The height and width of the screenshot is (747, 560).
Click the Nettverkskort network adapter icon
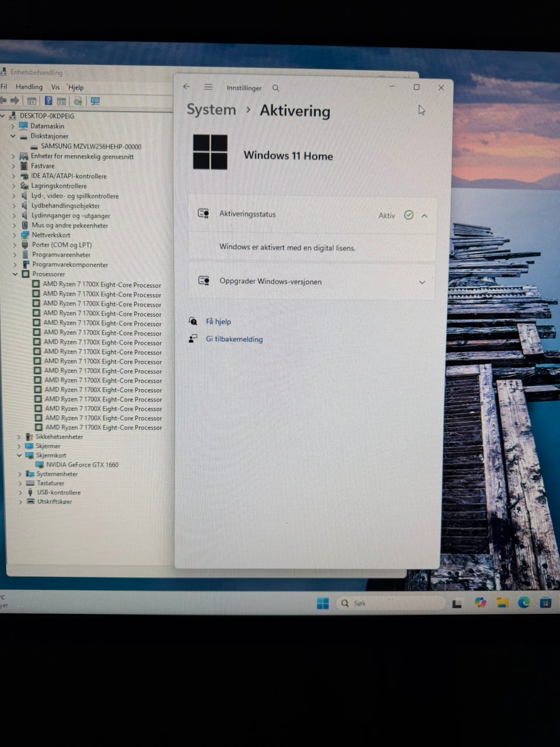pyautogui.click(x=25, y=235)
